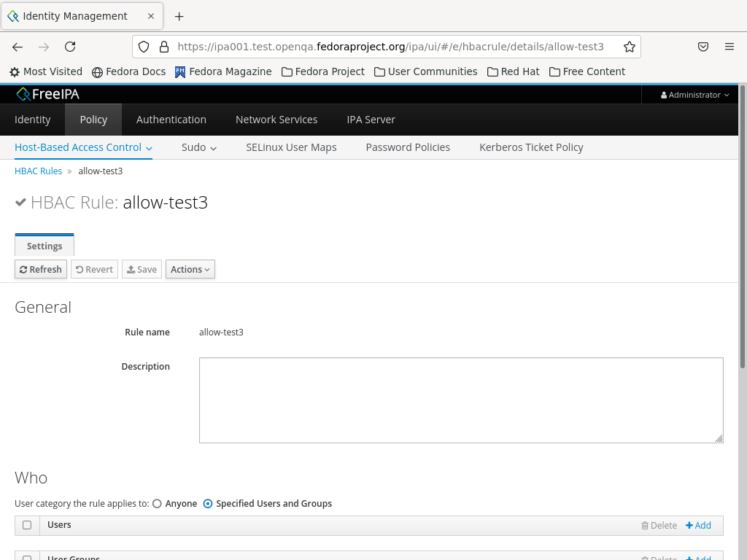Go to SELinux User Maps
747x560 pixels.
click(291, 147)
